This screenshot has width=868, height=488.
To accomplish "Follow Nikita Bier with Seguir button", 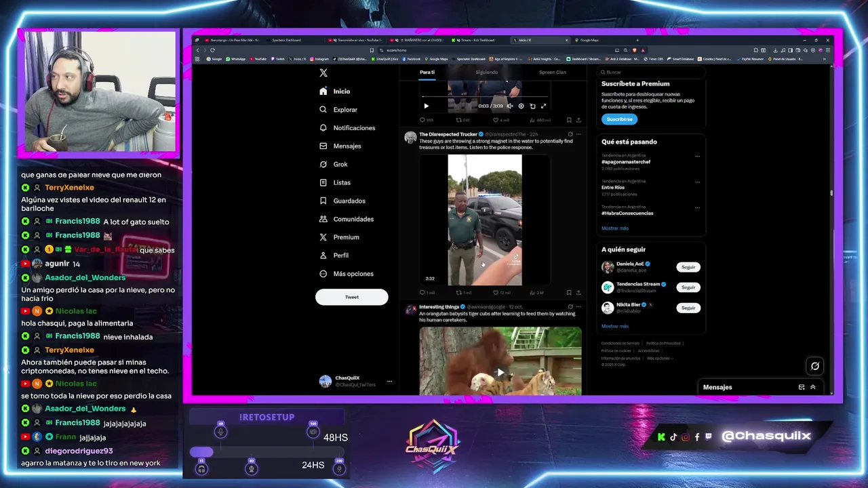I will (x=688, y=308).
